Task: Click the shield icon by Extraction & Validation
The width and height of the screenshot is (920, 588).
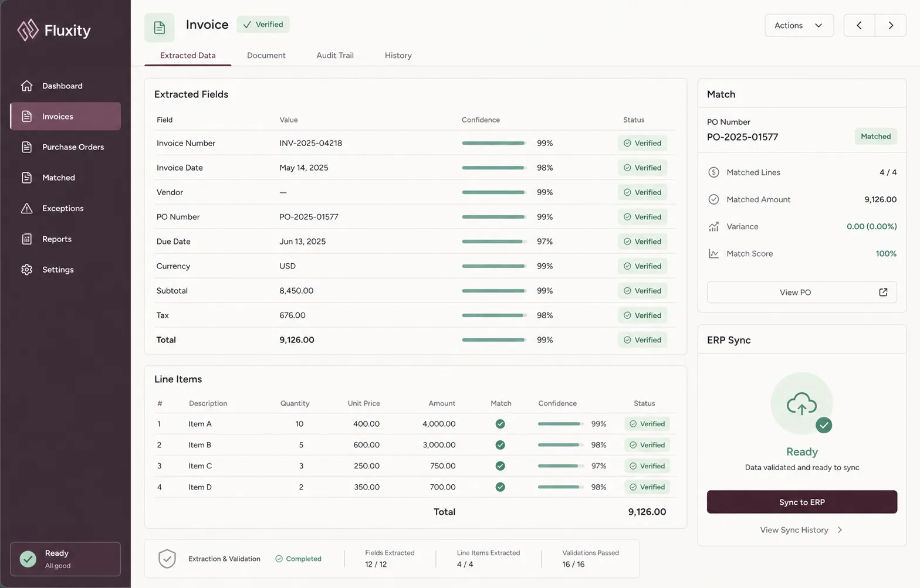Action: [x=167, y=559]
